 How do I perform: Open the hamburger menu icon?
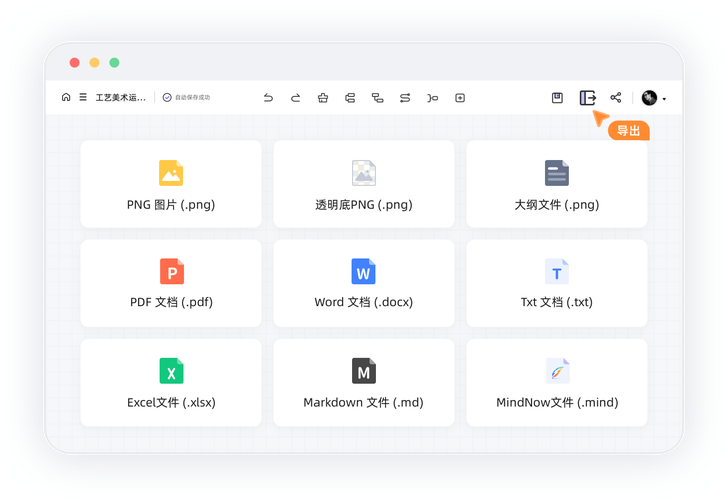pyautogui.click(x=83, y=97)
